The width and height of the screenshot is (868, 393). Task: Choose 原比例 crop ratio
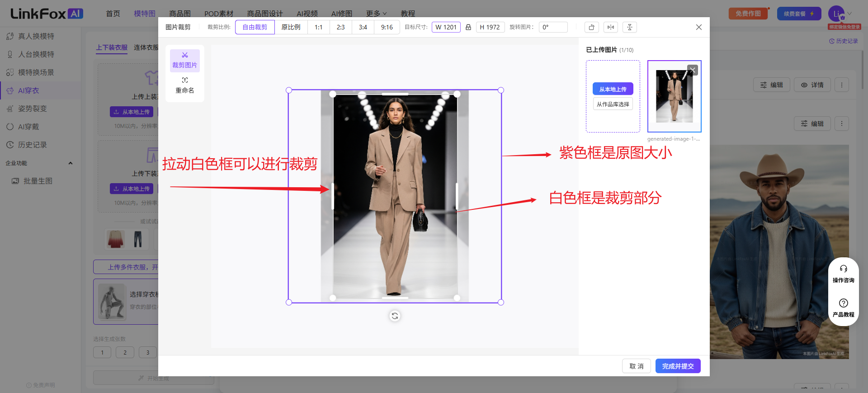coord(291,27)
